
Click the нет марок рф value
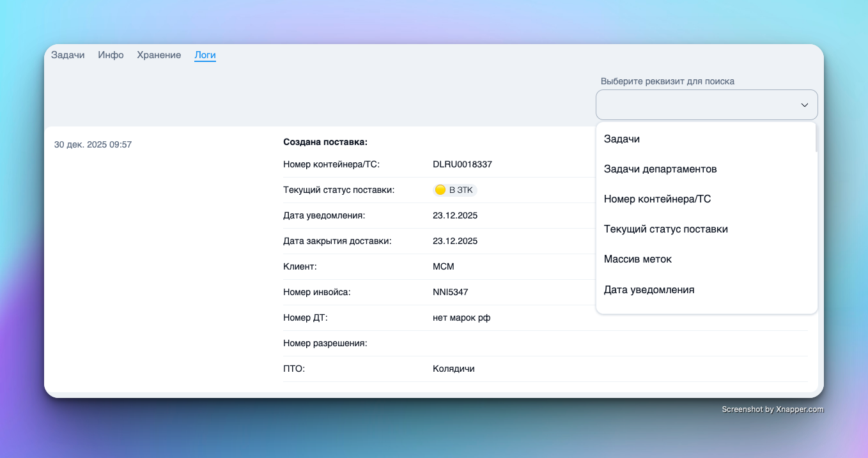pyautogui.click(x=461, y=317)
